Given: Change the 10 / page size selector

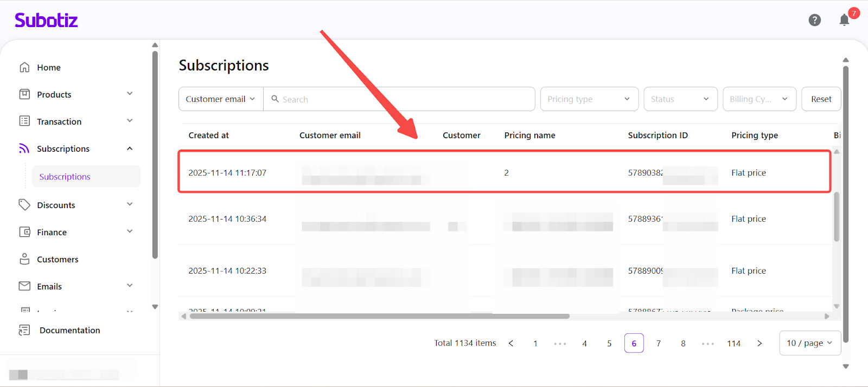Looking at the screenshot, I should click(x=809, y=343).
